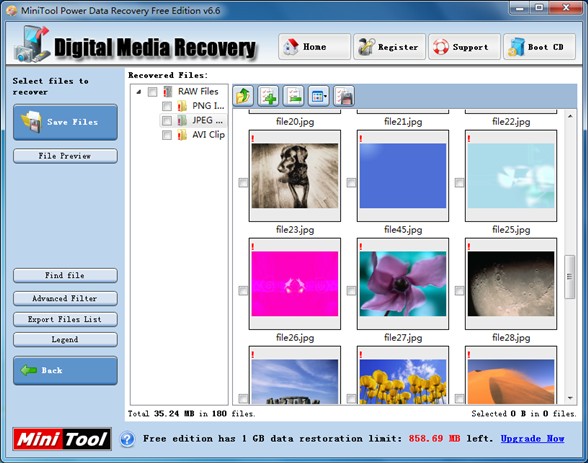Click the scroll down arrow of thumbnails
588x463 pixels.
pyautogui.click(x=570, y=398)
